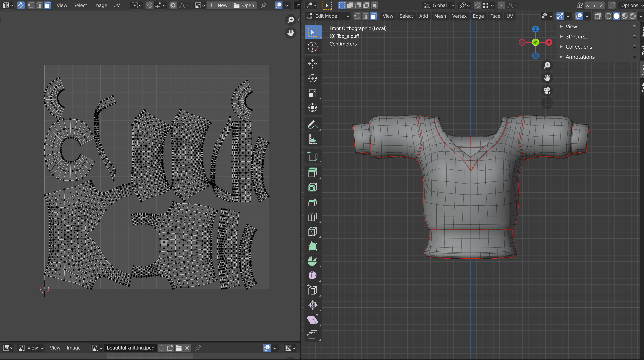
Task: Toggle Y mirror axis in 3D viewport header
Action: pyautogui.click(x=594, y=5)
